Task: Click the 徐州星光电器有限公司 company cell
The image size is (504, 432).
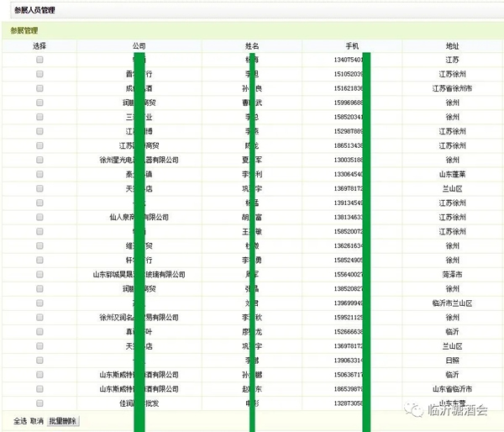Action: pyautogui.click(x=139, y=160)
